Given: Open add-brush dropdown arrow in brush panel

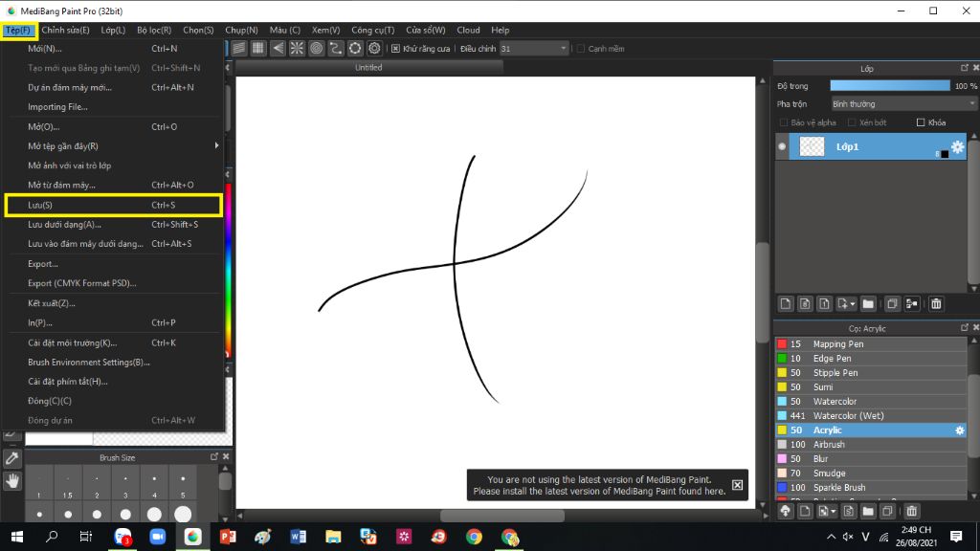Looking at the screenshot, I should [x=834, y=512].
